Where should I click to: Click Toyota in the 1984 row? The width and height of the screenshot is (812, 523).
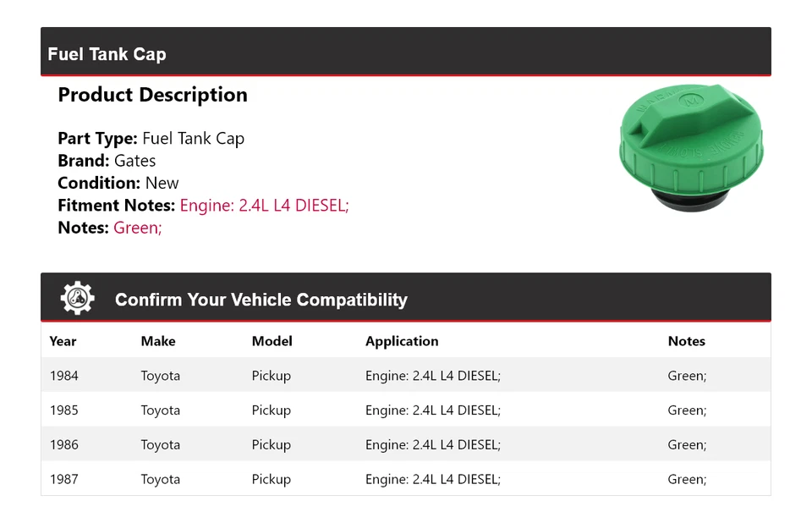click(x=160, y=376)
